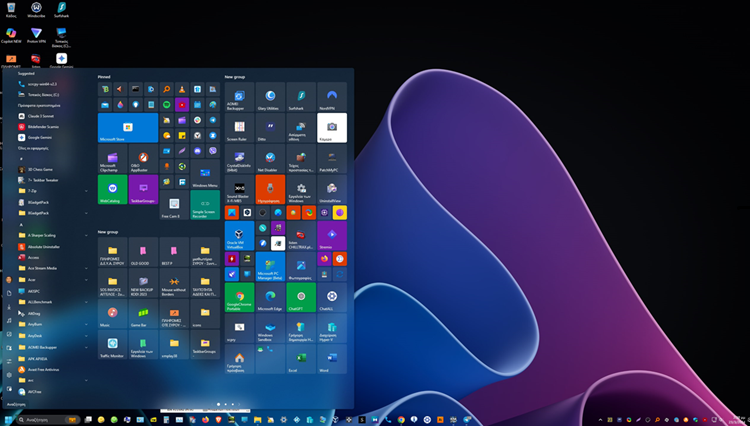750x426 pixels.
Task: Open O&O AppBuster tile
Action: [143, 159]
